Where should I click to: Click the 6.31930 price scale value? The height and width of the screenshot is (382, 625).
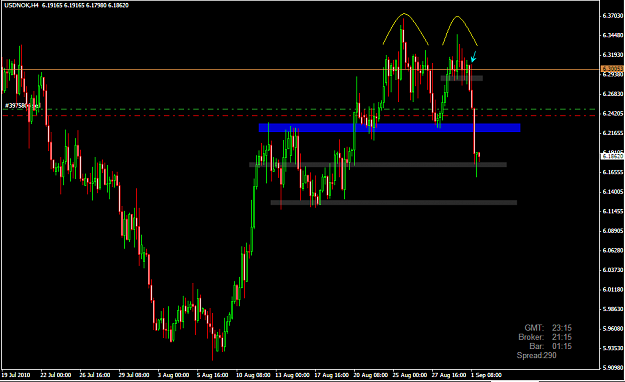(x=613, y=55)
